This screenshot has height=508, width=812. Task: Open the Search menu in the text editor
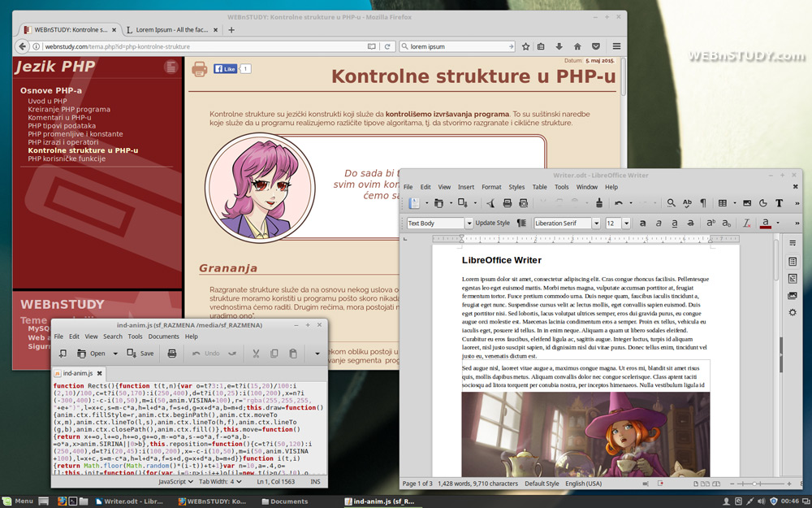(112, 336)
